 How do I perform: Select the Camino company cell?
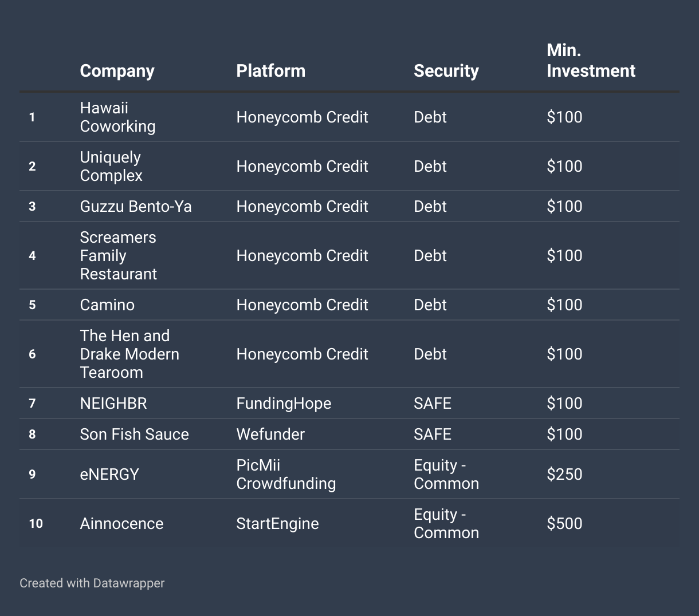click(x=107, y=305)
